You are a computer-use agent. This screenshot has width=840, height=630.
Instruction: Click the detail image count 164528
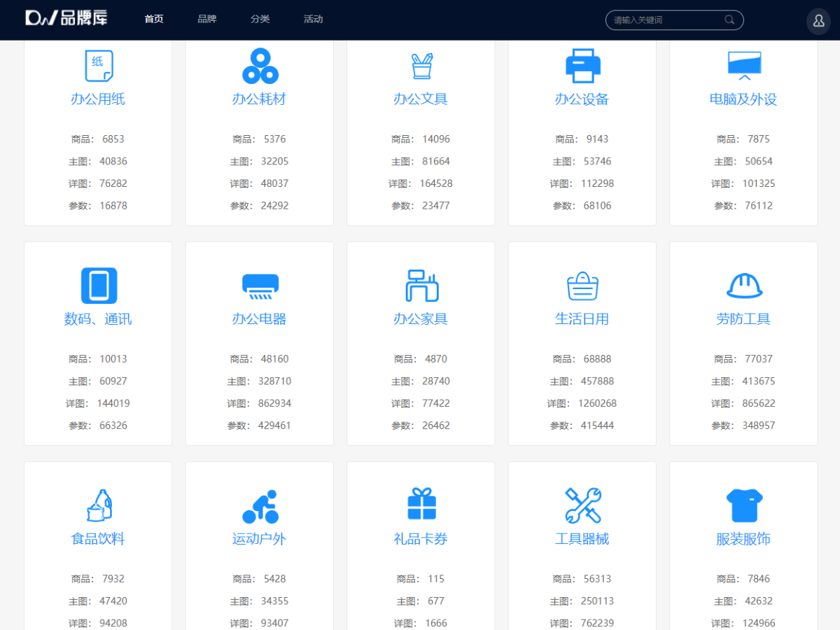tap(436, 183)
